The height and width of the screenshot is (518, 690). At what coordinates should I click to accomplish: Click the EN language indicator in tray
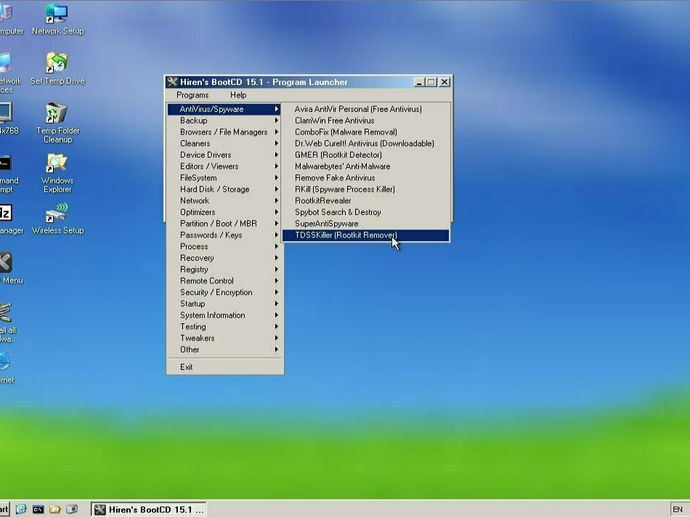coord(678,509)
